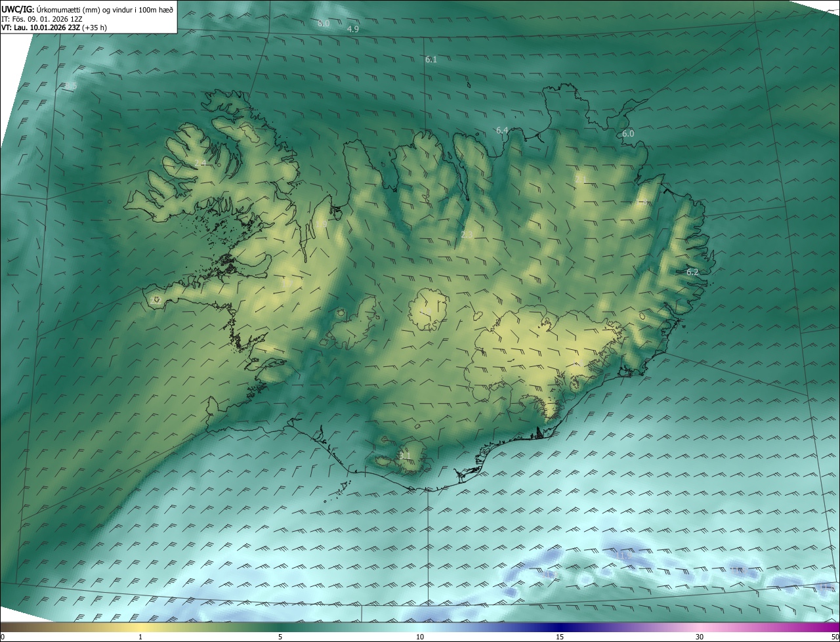This screenshot has height=642, width=840.
Task: Click the 50 tick on the colorbar
Action: pyautogui.click(x=835, y=637)
